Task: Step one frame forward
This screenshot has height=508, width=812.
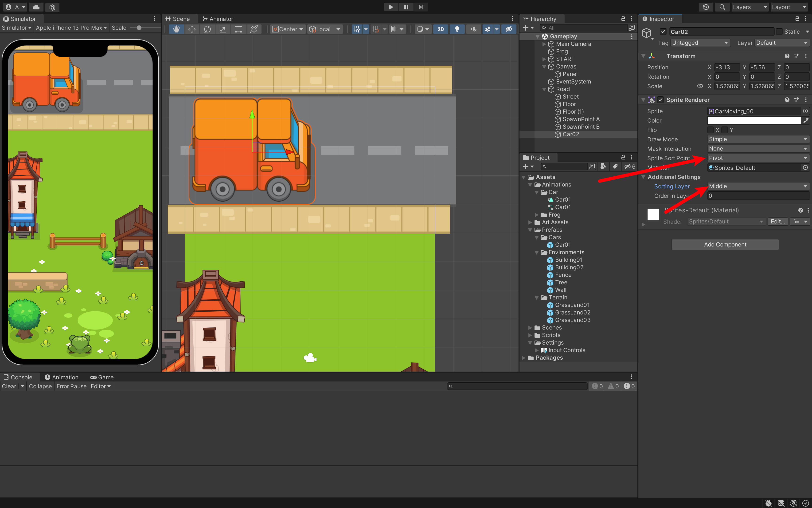Action: coord(421,7)
